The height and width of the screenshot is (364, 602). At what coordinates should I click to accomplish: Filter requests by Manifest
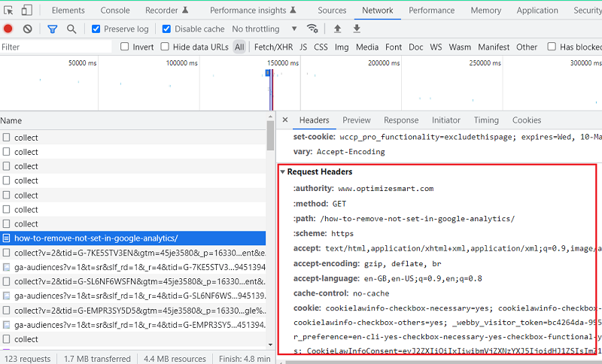coord(494,47)
